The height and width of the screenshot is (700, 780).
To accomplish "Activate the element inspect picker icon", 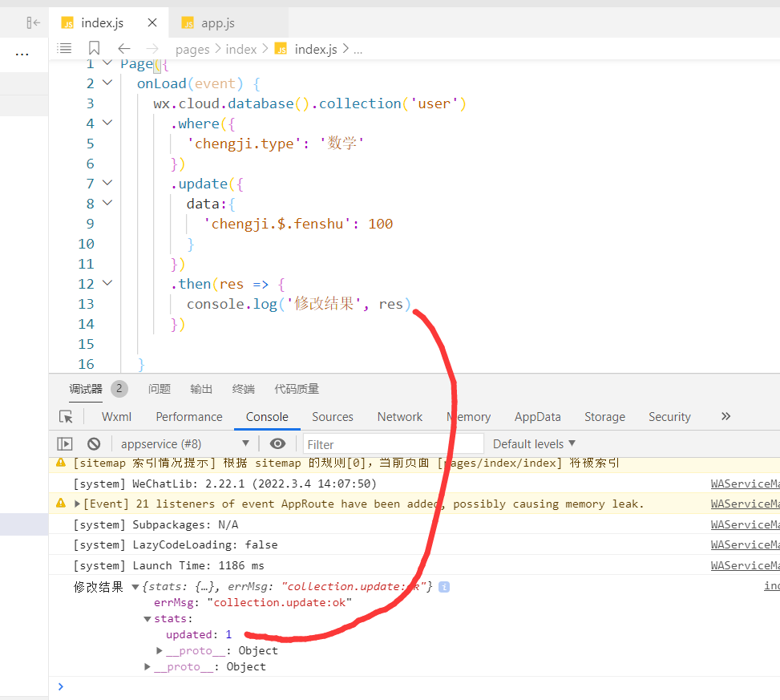I will [66, 416].
